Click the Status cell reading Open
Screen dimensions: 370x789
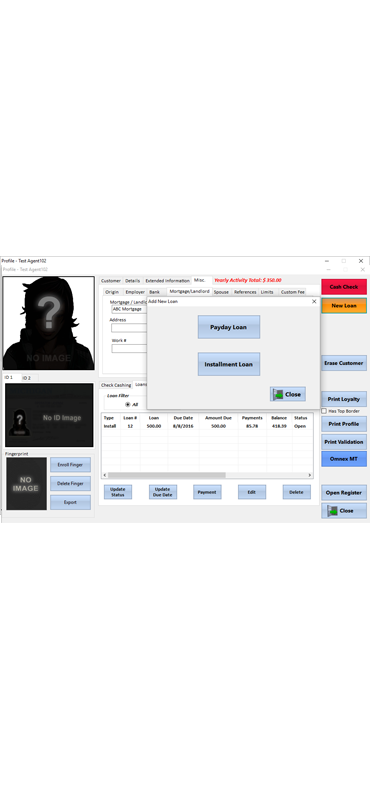[300, 426]
